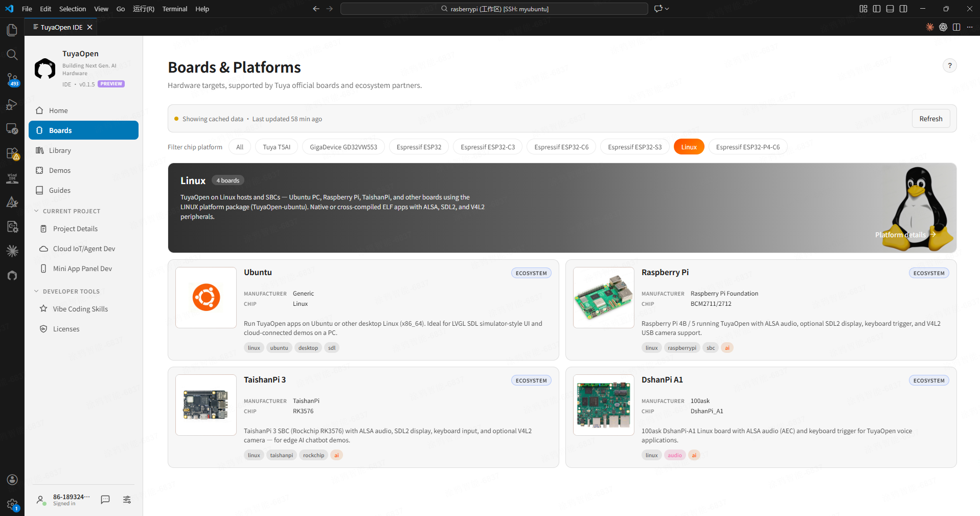Open the editor More Actions ellipsis
This screenshot has width=980, height=516.
[x=970, y=27]
